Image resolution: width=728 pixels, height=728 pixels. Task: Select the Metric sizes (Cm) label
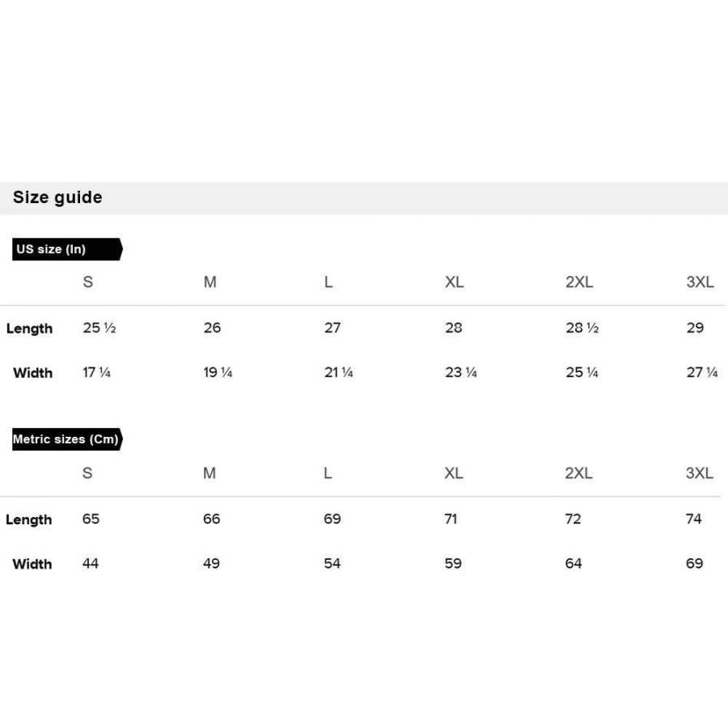66,439
